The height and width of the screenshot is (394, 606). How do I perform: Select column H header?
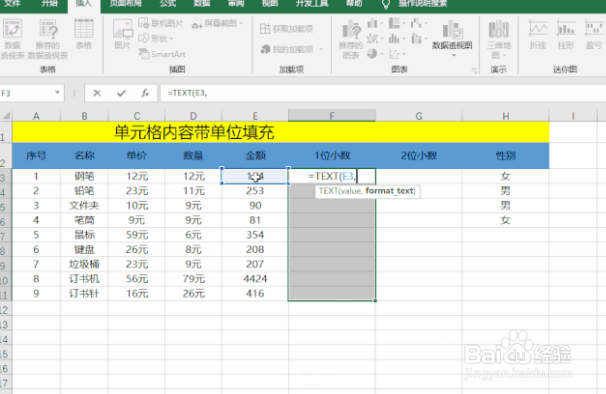click(x=506, y=116)
